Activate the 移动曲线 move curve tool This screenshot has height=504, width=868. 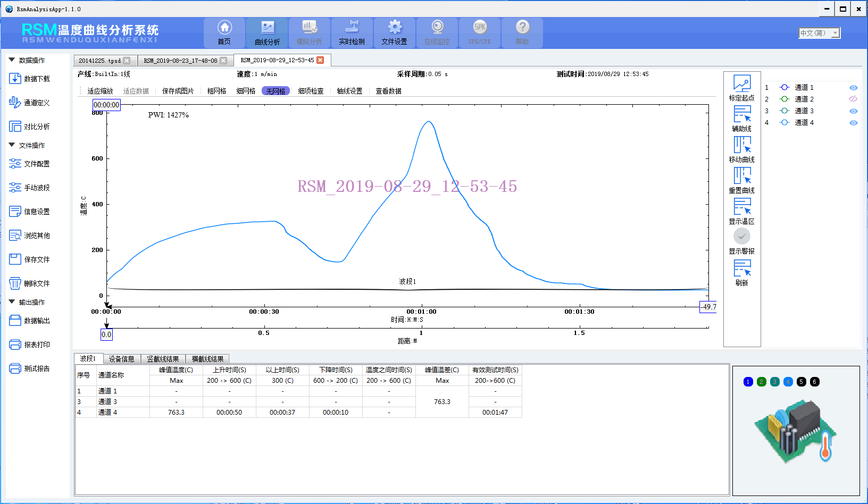tap(742, 145)
